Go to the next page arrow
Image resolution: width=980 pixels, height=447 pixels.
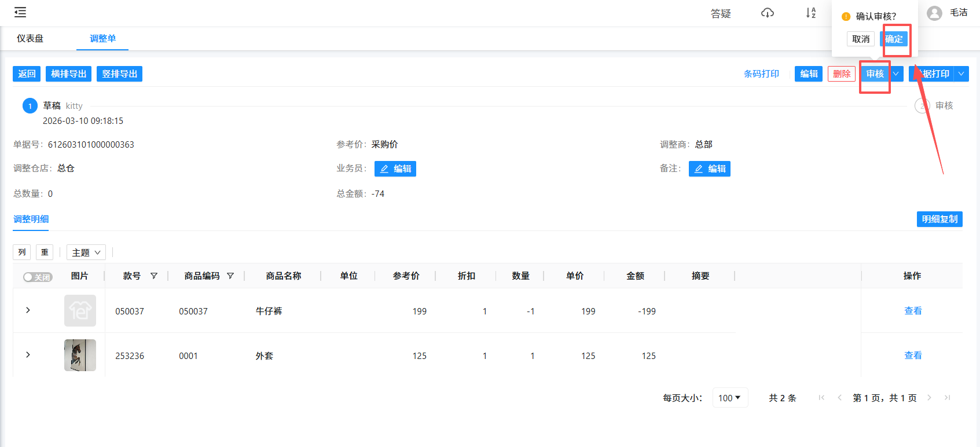click(929, 398)
